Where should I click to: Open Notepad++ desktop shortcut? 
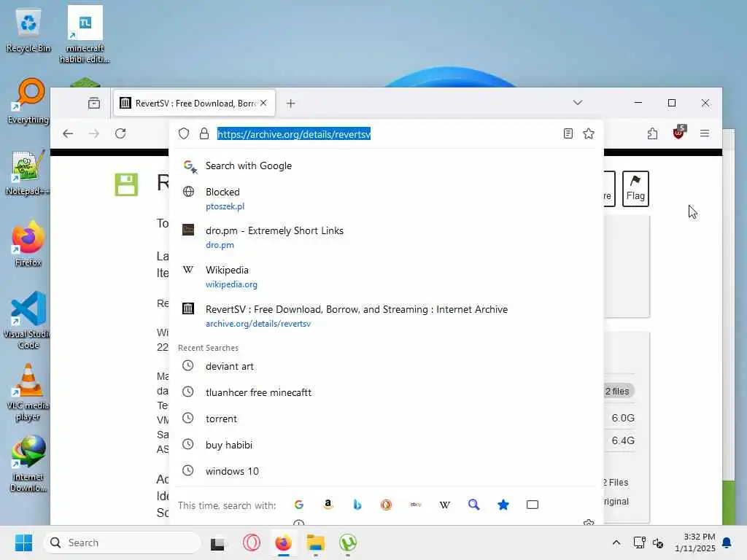[x=27, y=173]
